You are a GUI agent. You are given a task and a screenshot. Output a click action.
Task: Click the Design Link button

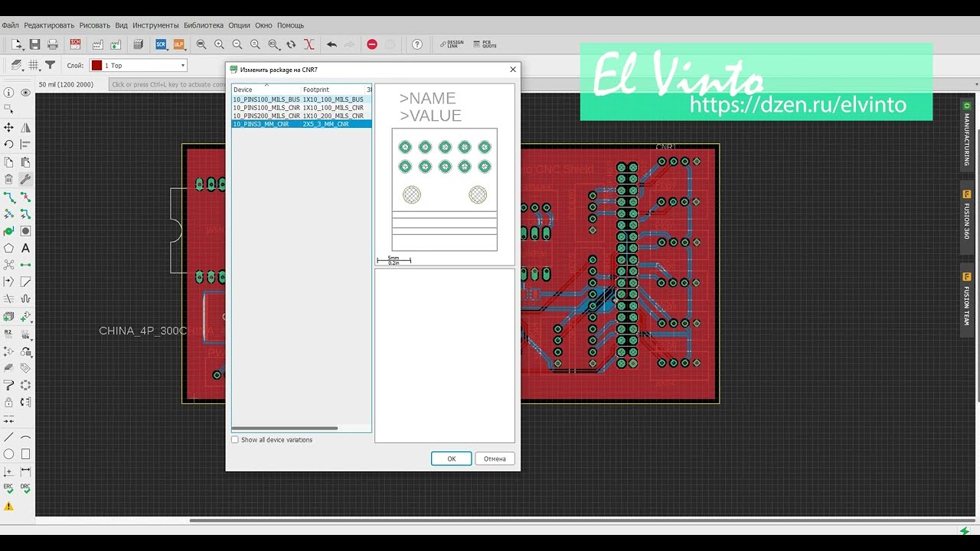coord(452,44)
